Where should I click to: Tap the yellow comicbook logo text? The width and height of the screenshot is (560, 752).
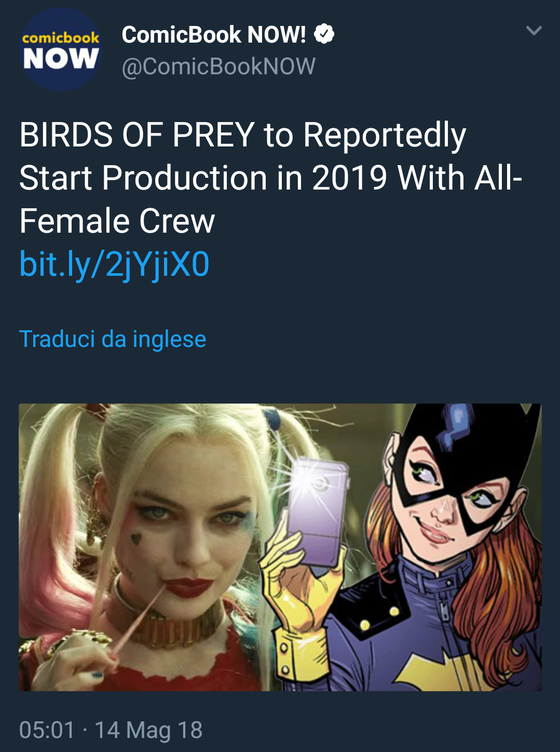point(61,38)
